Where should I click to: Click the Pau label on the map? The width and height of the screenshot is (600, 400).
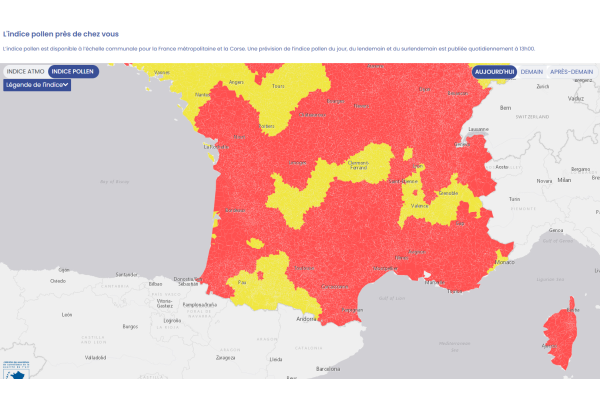[241, 283]
